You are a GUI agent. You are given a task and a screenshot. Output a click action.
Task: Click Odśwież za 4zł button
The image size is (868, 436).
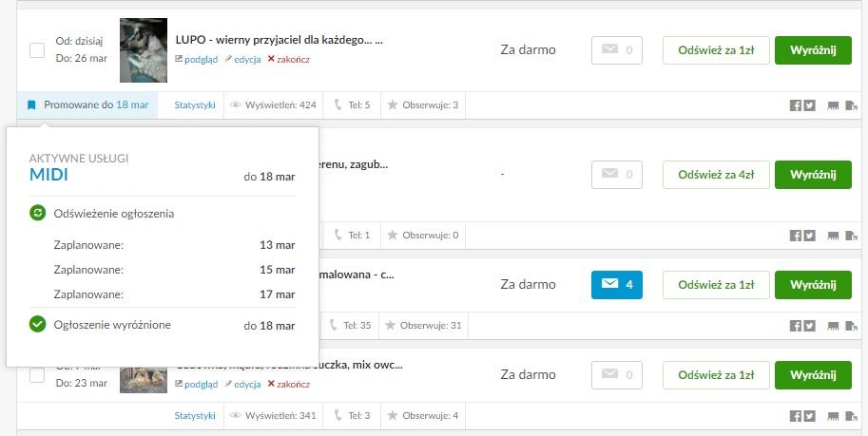[716, 174]
